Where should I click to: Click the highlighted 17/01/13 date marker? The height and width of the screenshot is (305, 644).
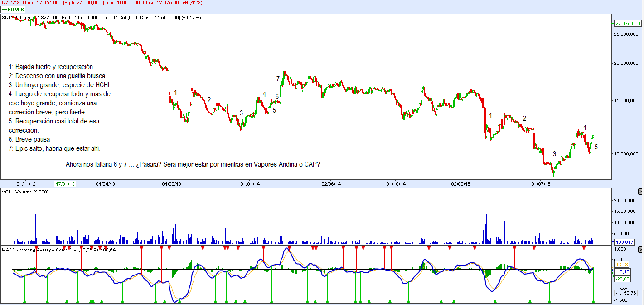point(65,184)
